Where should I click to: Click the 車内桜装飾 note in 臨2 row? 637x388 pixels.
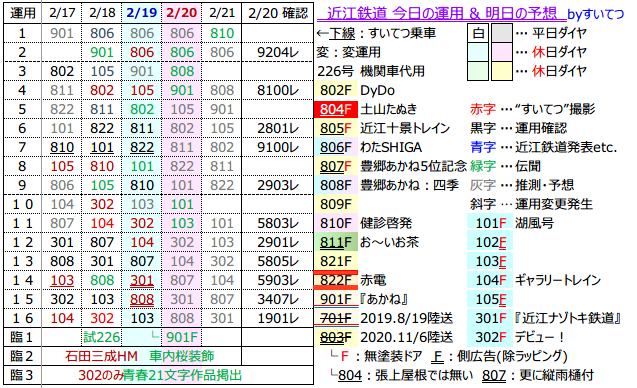[x=182, y=356]
